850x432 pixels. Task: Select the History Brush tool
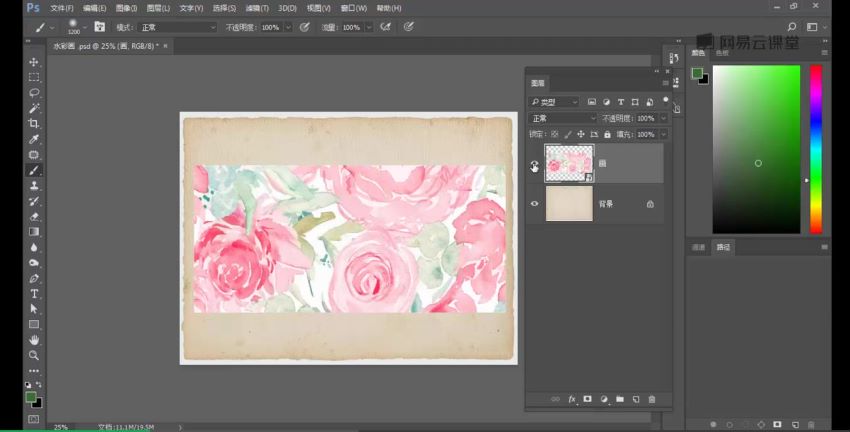[x=34, y=201]
